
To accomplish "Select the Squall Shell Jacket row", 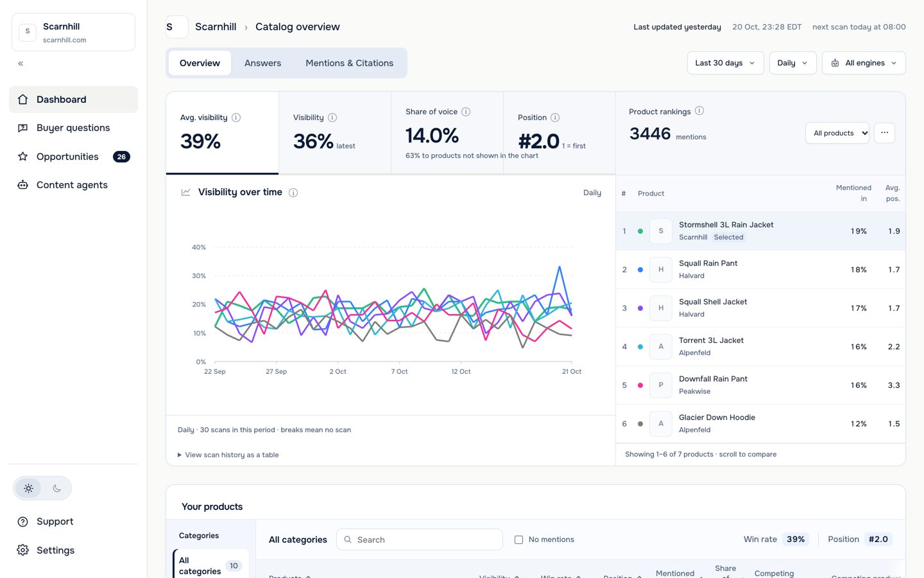I will tap(760, 308).
